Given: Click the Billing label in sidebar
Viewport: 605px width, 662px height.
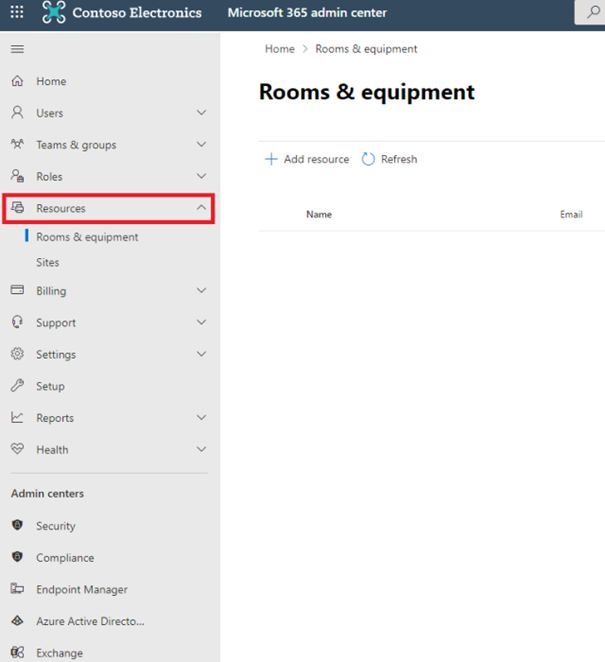Looking at the screenshot, I should pos(51,291).
